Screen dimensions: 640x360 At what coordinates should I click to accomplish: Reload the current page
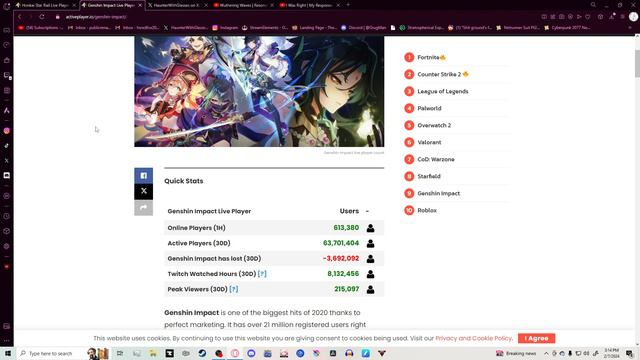[x=42, y=17]
